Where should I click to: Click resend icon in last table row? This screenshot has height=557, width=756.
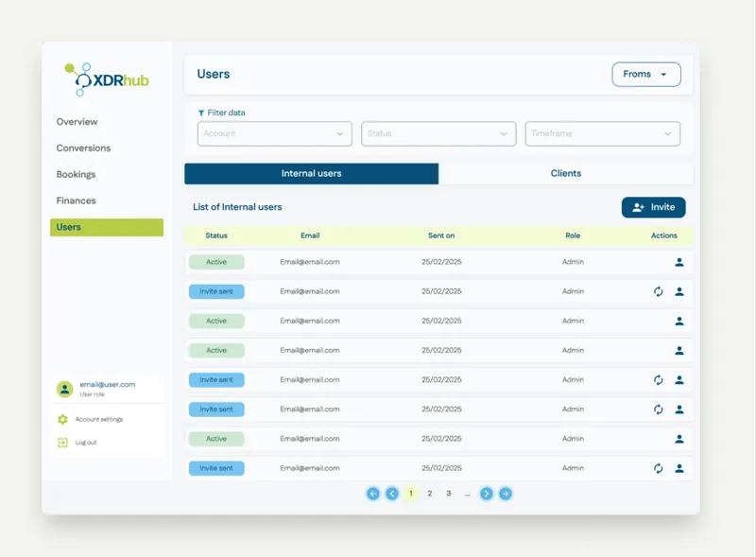tap(658, 468)
